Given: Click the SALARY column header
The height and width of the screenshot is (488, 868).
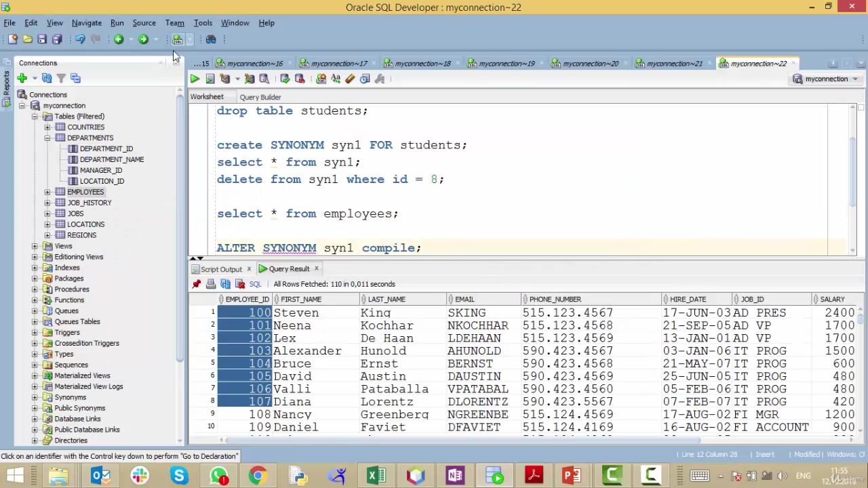Looking at the screenshot, I should pyautogui.click(x=832, y=300).
